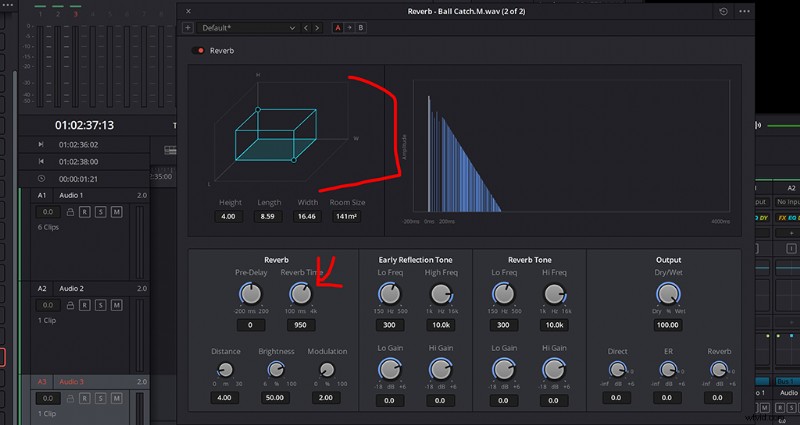Lock the Audio 1 track

(70, 212)
